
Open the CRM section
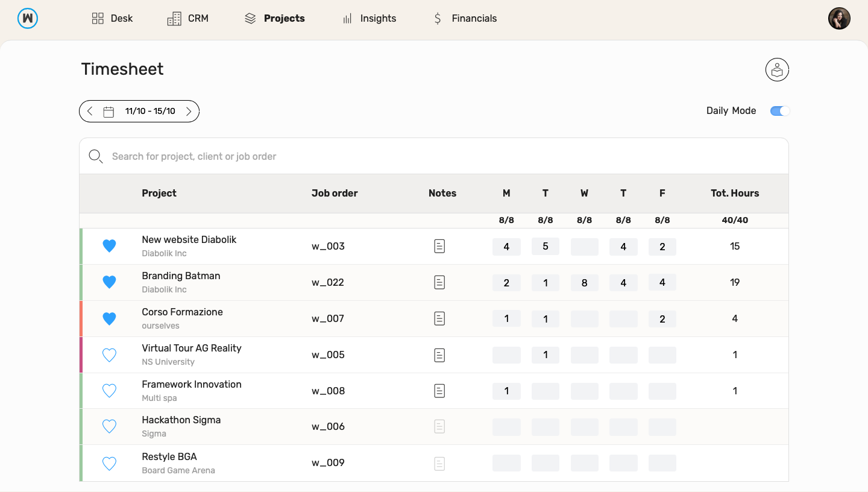pyautogui.click(x=188, y=18)
